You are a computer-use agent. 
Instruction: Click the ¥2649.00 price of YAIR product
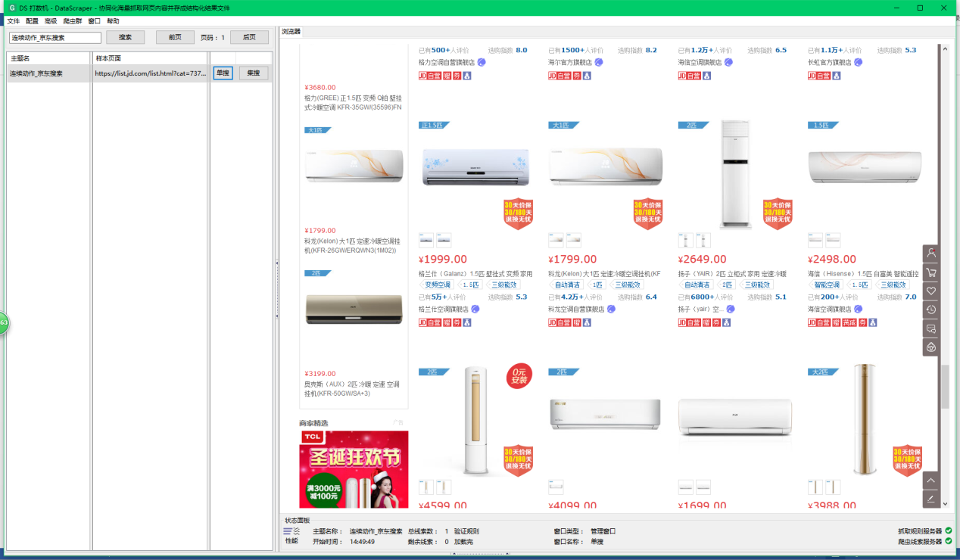(x=703, y=259)
